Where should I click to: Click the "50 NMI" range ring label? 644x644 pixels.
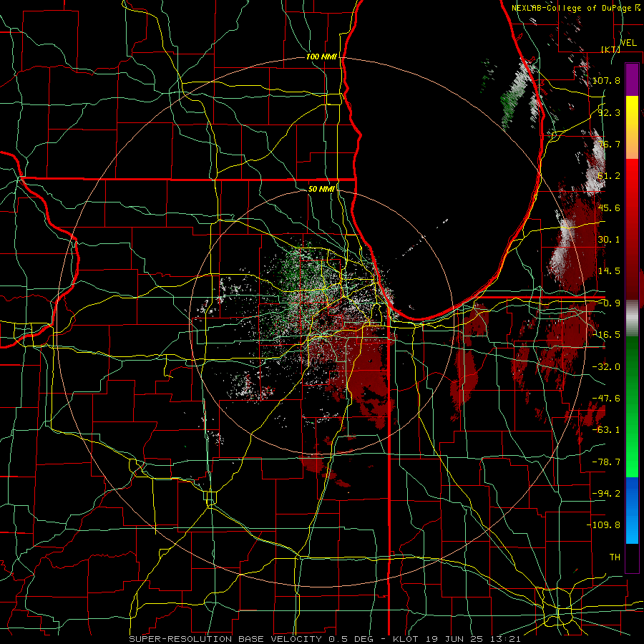[x=321, y=189]
